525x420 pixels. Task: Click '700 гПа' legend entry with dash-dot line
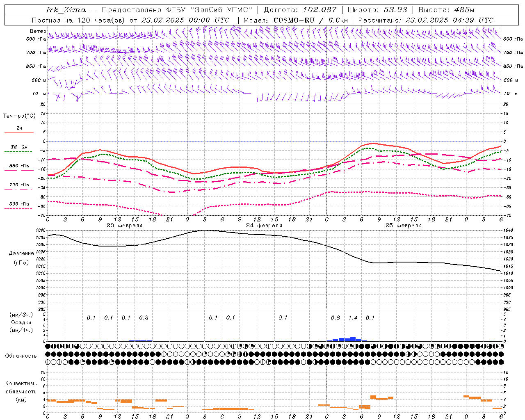[19, 185]
